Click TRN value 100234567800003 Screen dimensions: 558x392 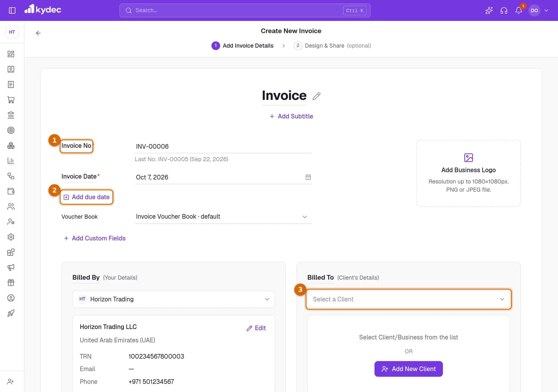click(x=156, y=356)
